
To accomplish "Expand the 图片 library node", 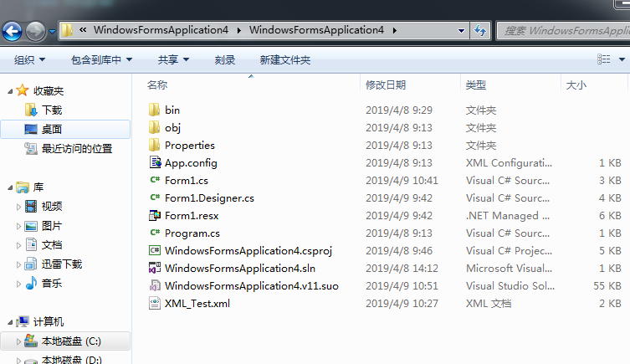I will point(18,226).
